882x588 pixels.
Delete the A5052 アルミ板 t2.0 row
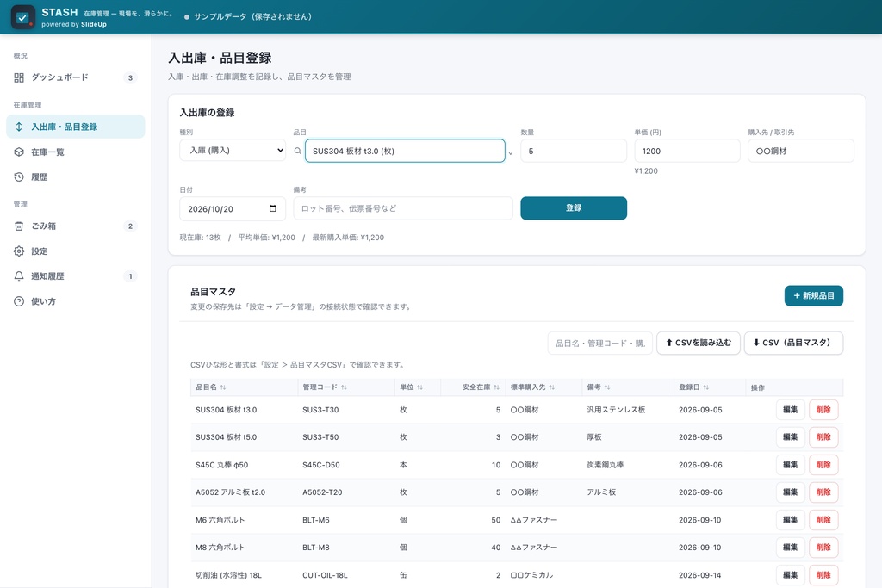[823, 492]
